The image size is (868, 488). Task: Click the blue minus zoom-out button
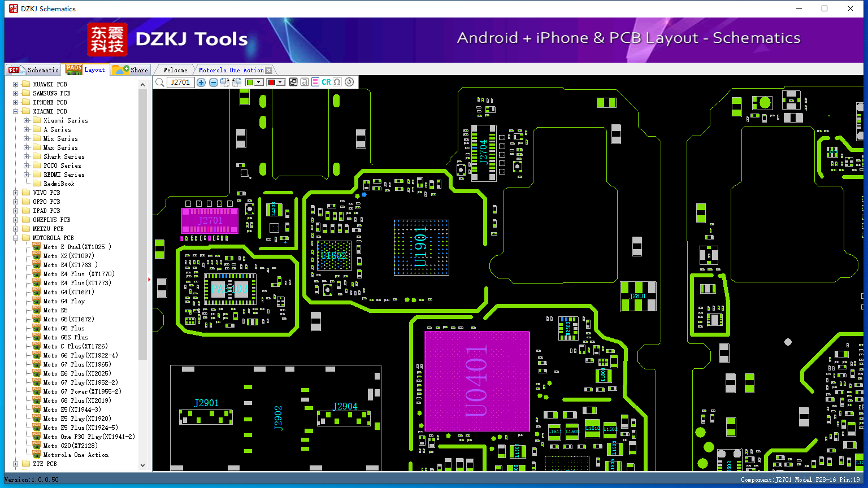[x=214, y=82]
